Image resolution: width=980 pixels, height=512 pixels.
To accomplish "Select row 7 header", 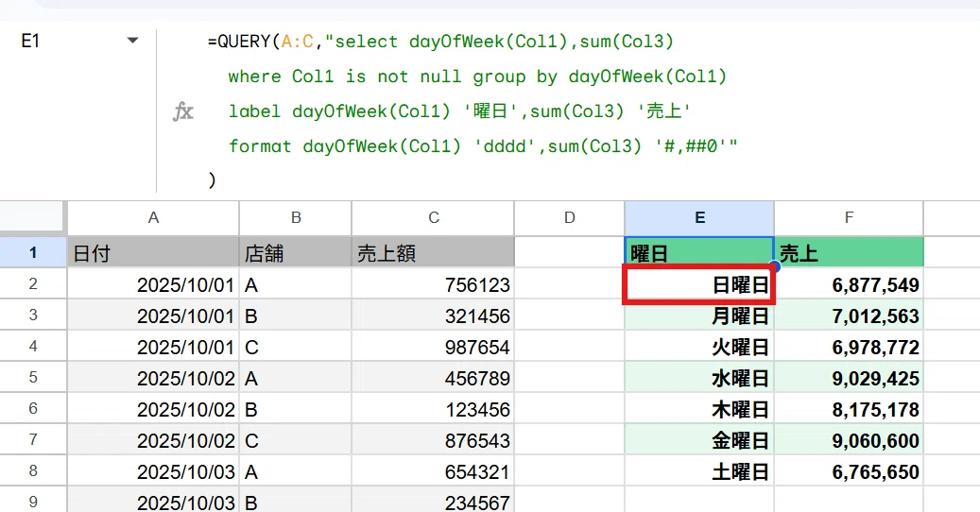I will (33, 439).
